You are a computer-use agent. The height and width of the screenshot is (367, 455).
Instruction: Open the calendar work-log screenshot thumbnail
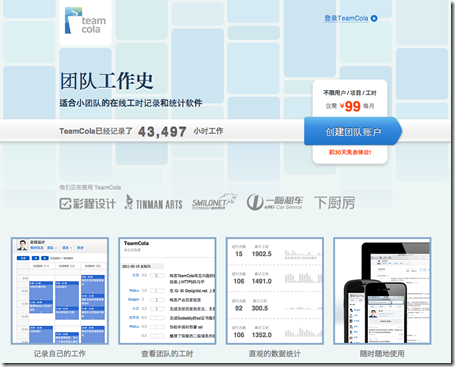(60, 291)
